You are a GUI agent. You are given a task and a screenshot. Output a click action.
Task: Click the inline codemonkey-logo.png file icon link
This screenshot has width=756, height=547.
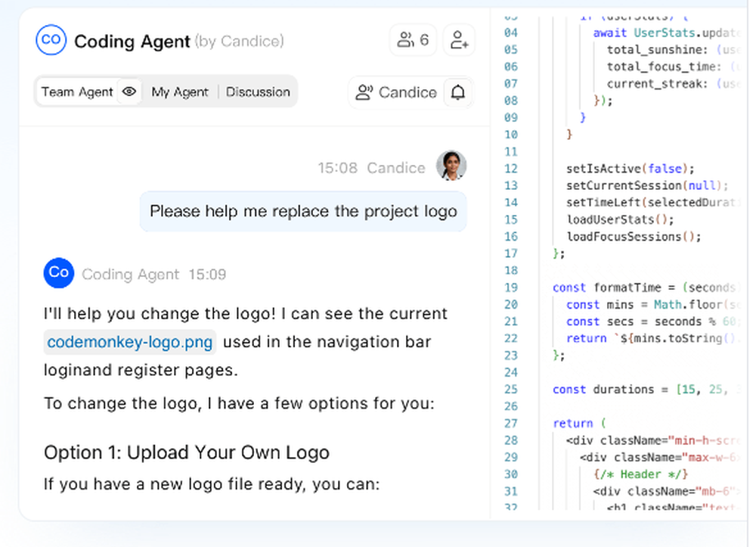pos(129,342)
